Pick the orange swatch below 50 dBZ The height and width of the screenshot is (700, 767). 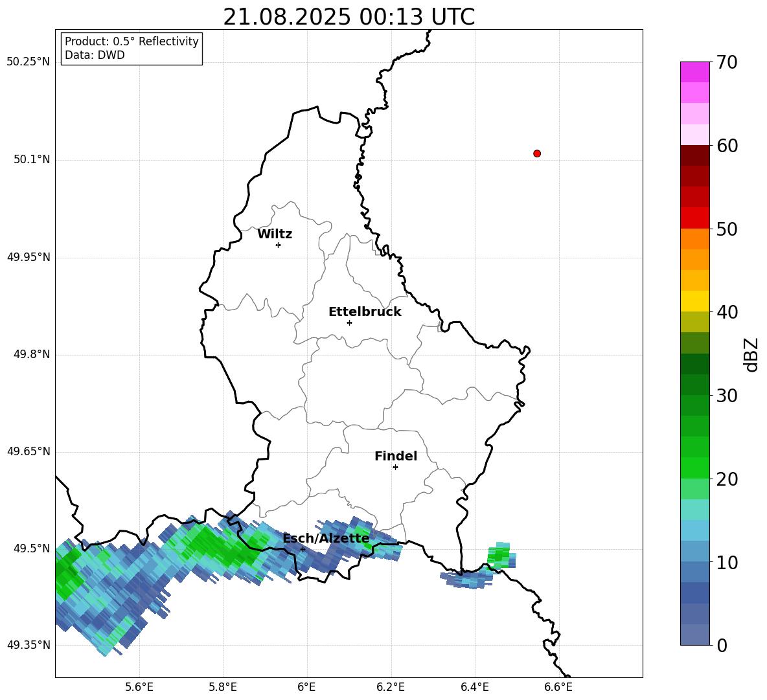[694, 239]
